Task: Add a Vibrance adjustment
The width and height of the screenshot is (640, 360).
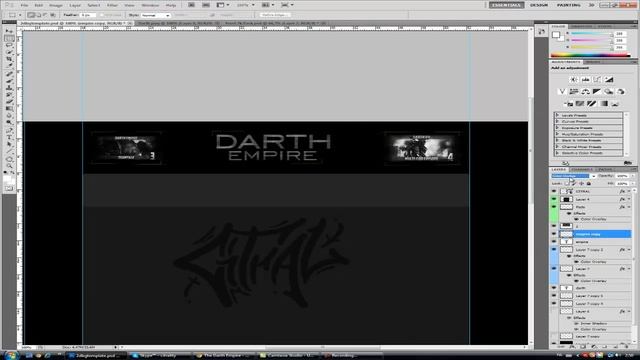Action: [x=562, y=91]
